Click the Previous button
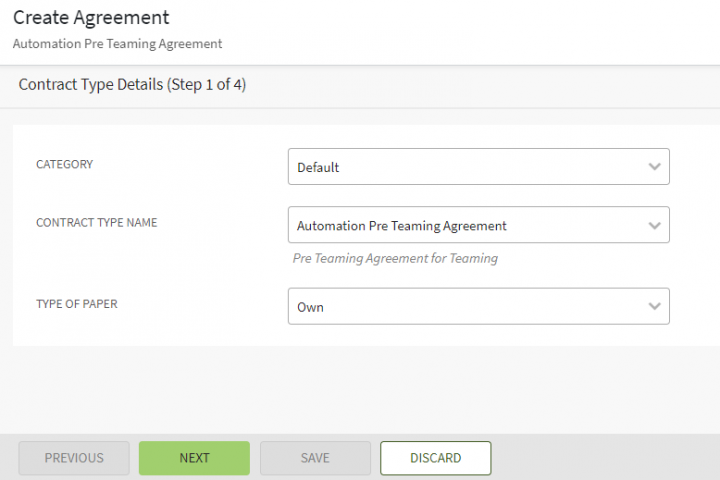 pos(74,458)
